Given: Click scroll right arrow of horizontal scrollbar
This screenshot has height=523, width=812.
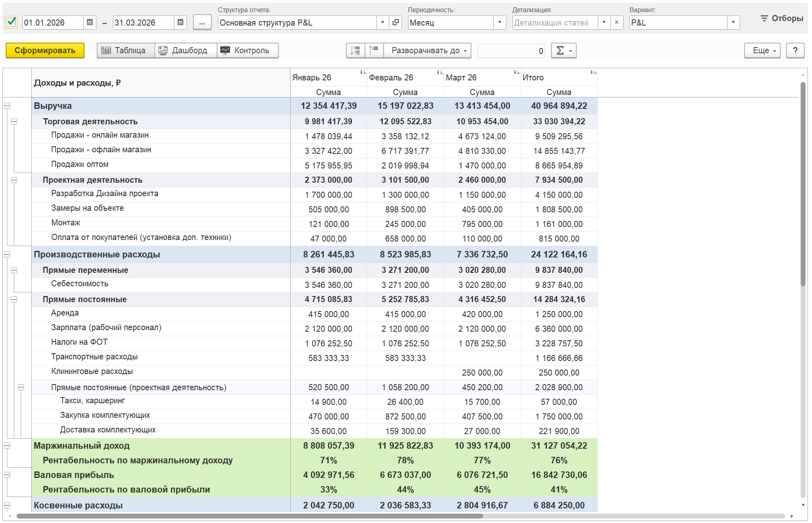Looking at the screenshot, I should [792, 516].
